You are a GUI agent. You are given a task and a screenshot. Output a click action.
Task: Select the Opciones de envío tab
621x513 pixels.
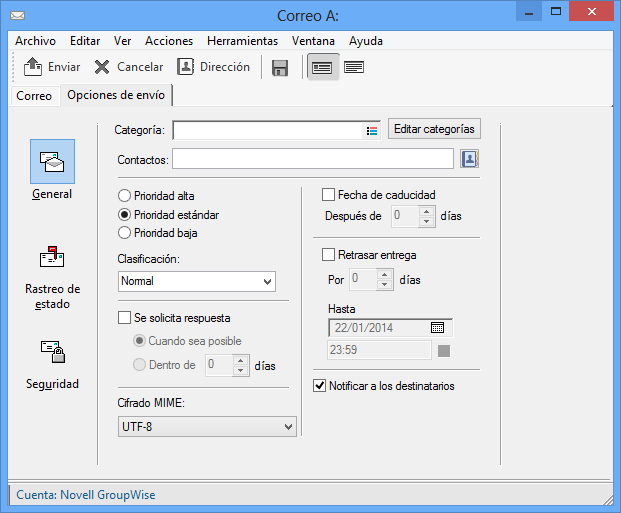pos(116,95)
